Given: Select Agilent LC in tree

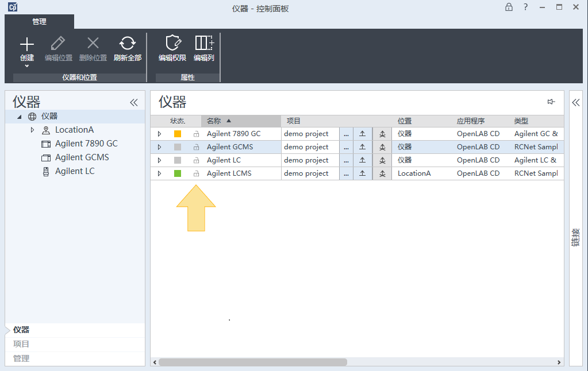Looking at the screenshot, I should click(x=75, y=171).
